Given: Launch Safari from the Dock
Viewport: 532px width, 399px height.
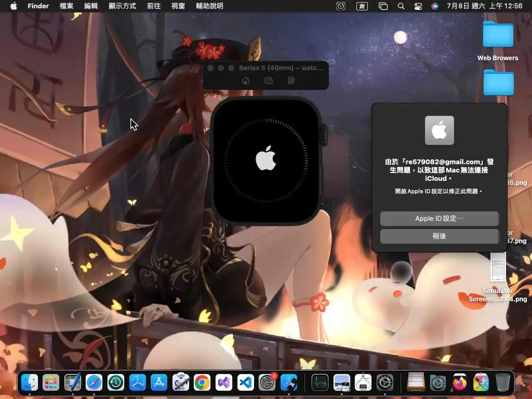Looking at the screenshot, I should 94,383.
